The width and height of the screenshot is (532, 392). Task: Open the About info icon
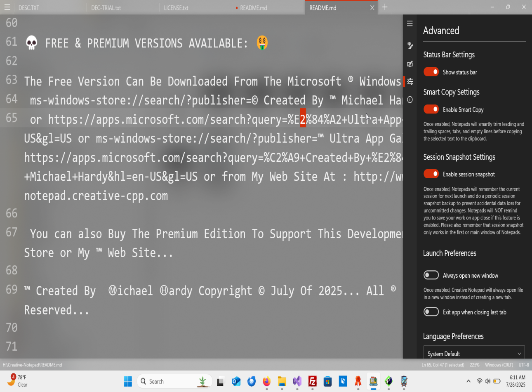pos(410,99)
